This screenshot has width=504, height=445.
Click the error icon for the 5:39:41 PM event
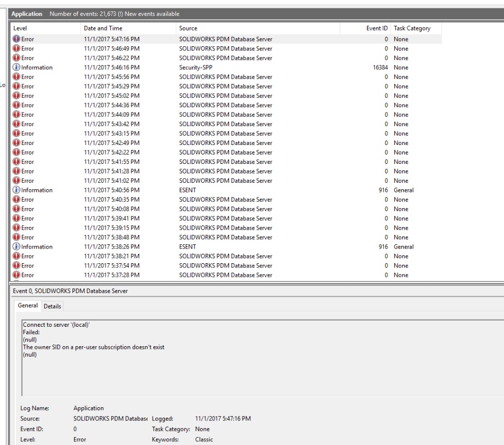[x=16, y=219]
